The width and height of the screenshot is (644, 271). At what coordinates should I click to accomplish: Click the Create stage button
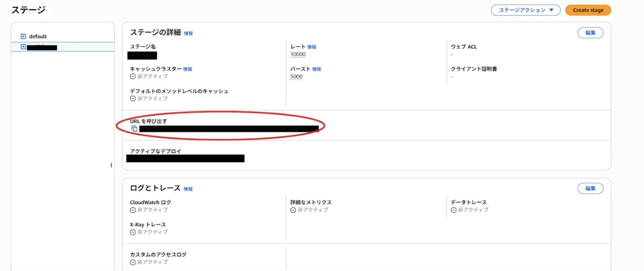click(x=588, y=10)
